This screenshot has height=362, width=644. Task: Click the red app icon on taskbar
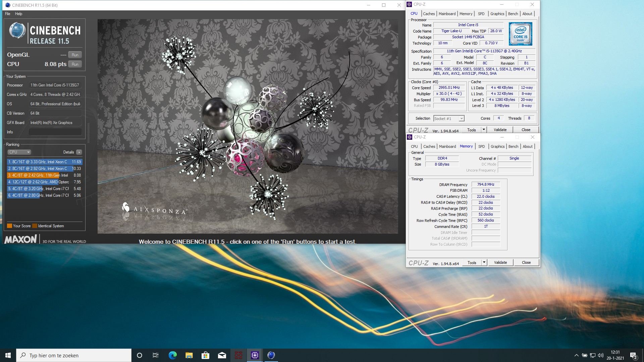point(238,355)
